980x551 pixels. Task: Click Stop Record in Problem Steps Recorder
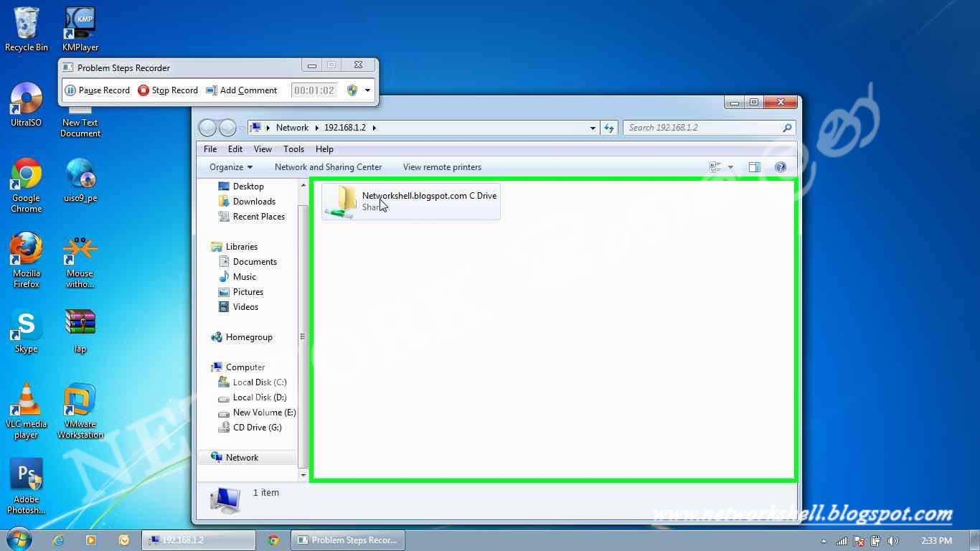click(x=168, y=90)
